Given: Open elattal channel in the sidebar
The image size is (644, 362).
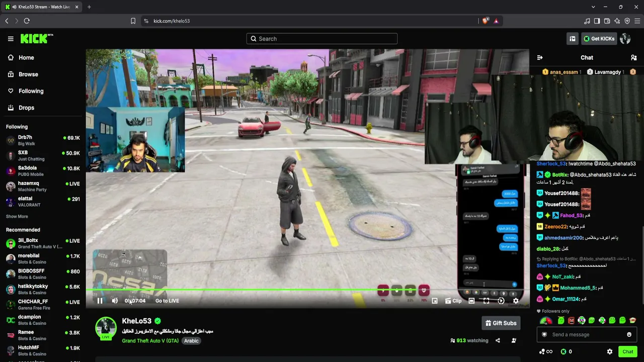Looking at the screenshot, I should tap(43, 202).
